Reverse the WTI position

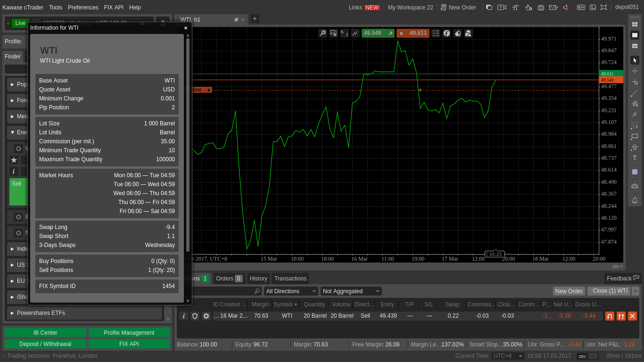(x=610, y=316)
